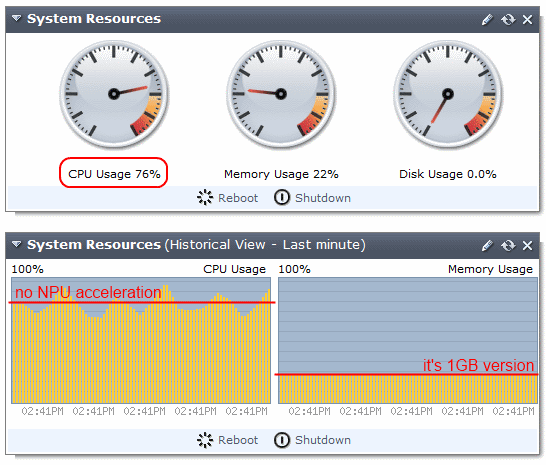Viewport: 546px width, 465px height.
Task: Click the Historical View - Last minute title
Action: (x=265, y=245)
